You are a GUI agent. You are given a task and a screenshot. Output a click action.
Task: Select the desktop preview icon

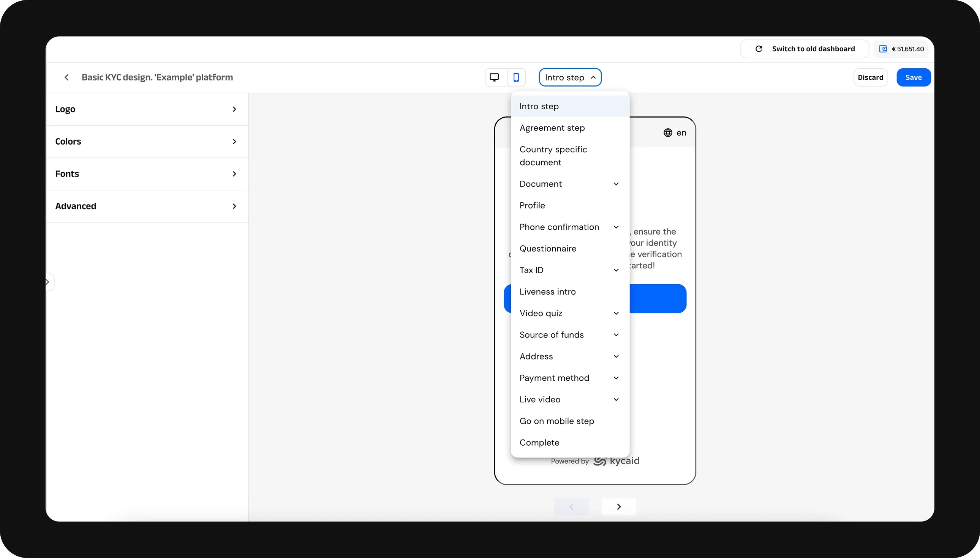tap(494, 77)
